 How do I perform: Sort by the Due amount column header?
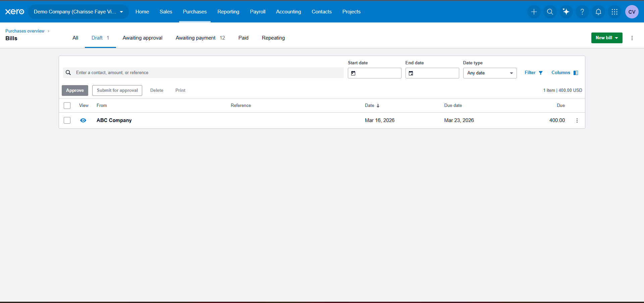coord(561,106)
